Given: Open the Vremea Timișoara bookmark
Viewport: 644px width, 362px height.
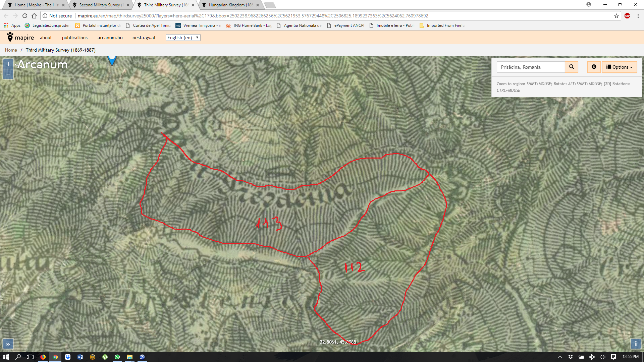Looking at the screenshot, I should pyautogui.click(x=198, y=25).
